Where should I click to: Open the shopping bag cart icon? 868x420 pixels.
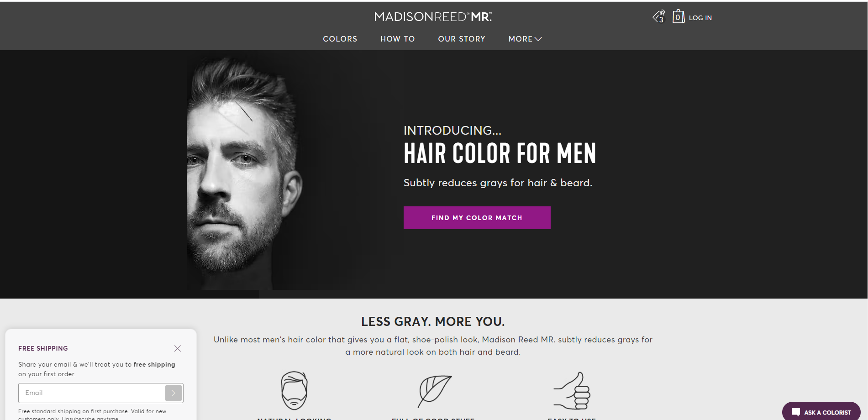tap(678, 16)
